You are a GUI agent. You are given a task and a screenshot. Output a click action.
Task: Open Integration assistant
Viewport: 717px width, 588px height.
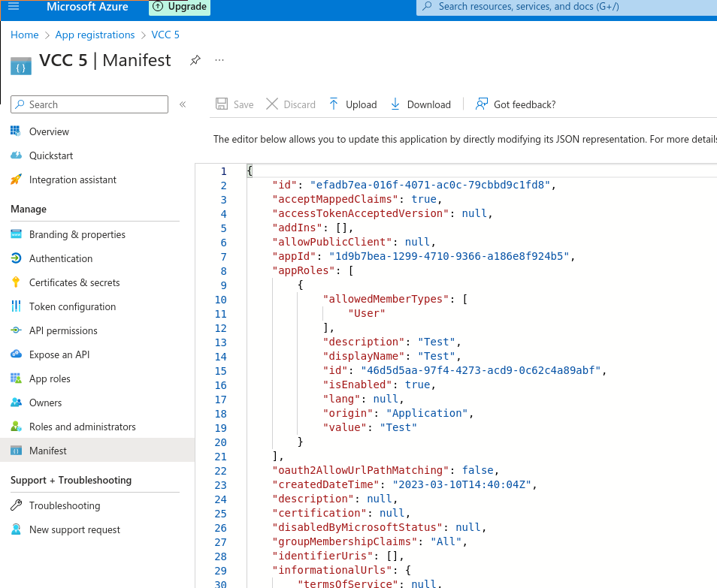[x=73, y=180]
